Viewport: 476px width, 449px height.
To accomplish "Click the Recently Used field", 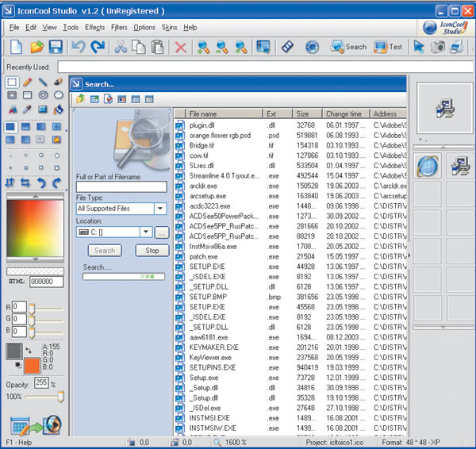I will click(x=265, y=67).
